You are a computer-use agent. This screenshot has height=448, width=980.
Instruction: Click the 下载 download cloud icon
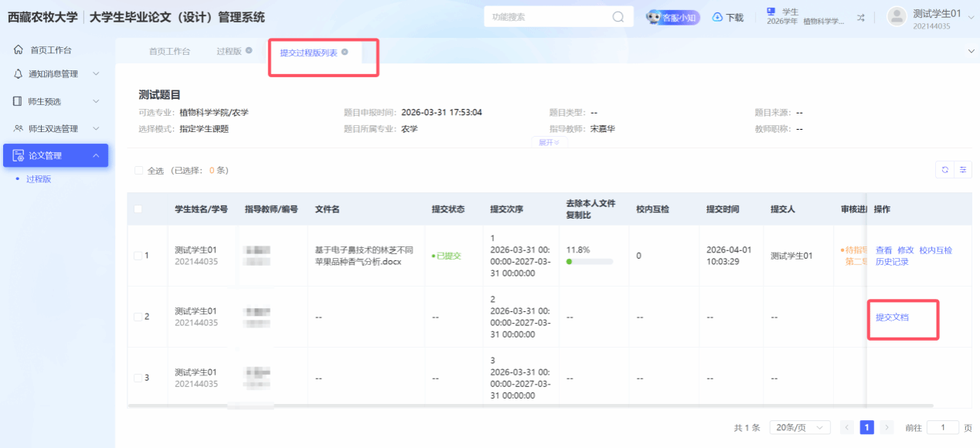(717, 17)
